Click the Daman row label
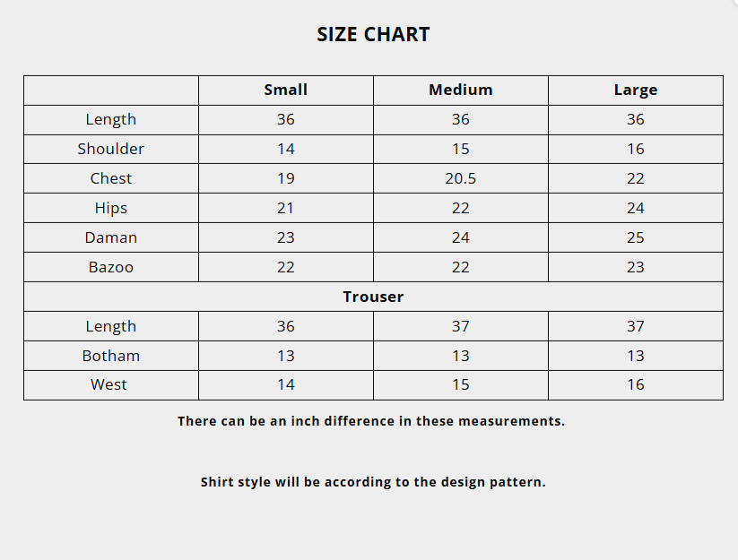The height and width of the screenshot is (560, 738). pos(111,237)
